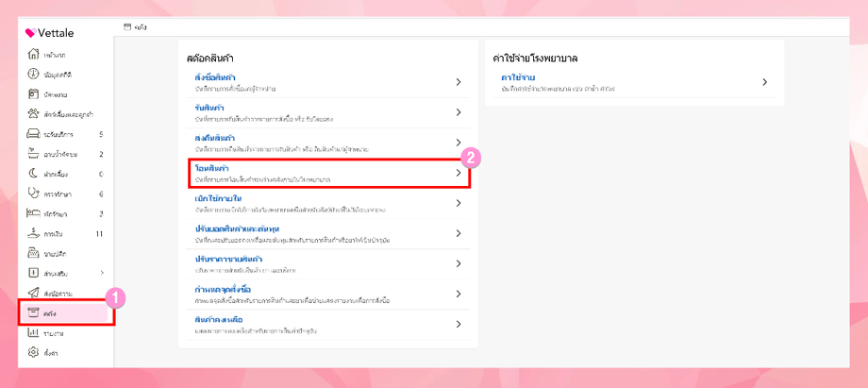Screen dimensions: 868x388
Task: Click the คลัง title text in header
Action: [141, 27]
